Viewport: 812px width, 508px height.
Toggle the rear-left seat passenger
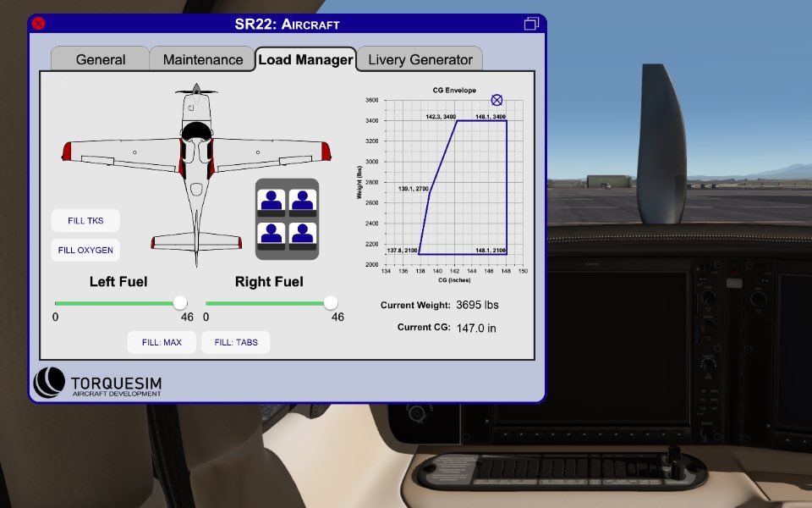(272, 236)
